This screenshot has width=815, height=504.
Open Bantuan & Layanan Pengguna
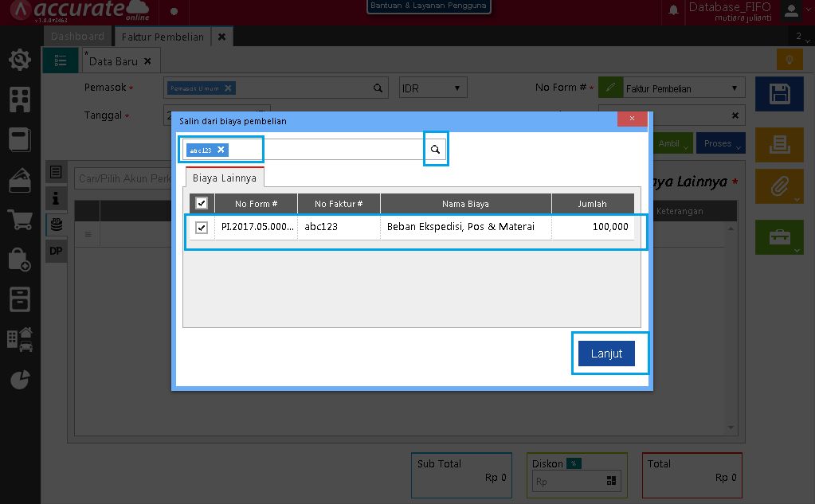[x=429, y=5]
